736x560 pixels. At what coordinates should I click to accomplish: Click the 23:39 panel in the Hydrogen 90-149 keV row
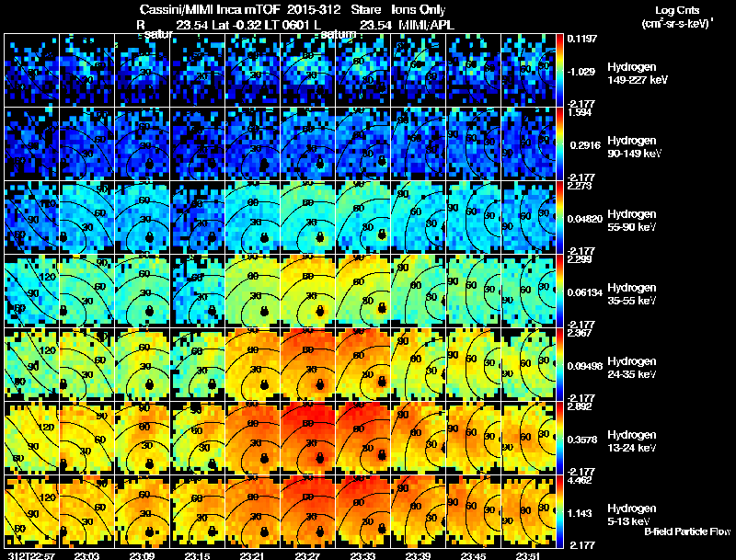pos(418,144)
